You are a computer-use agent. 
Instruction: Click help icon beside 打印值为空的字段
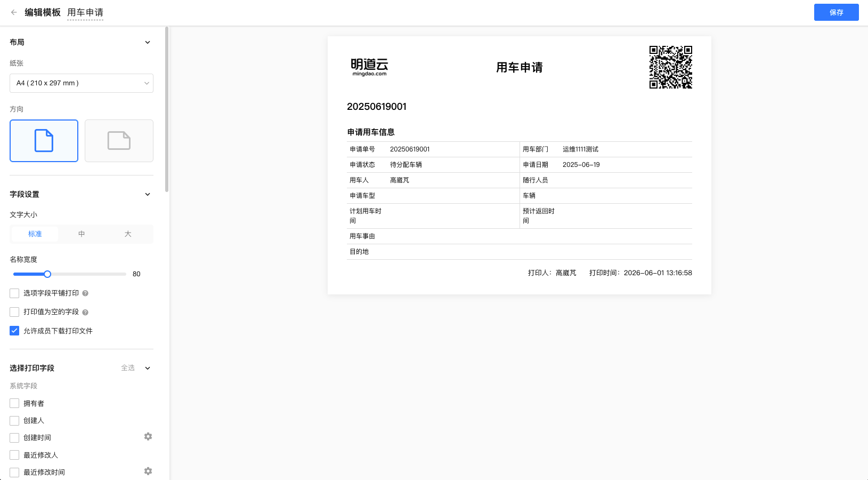point(85,312)
